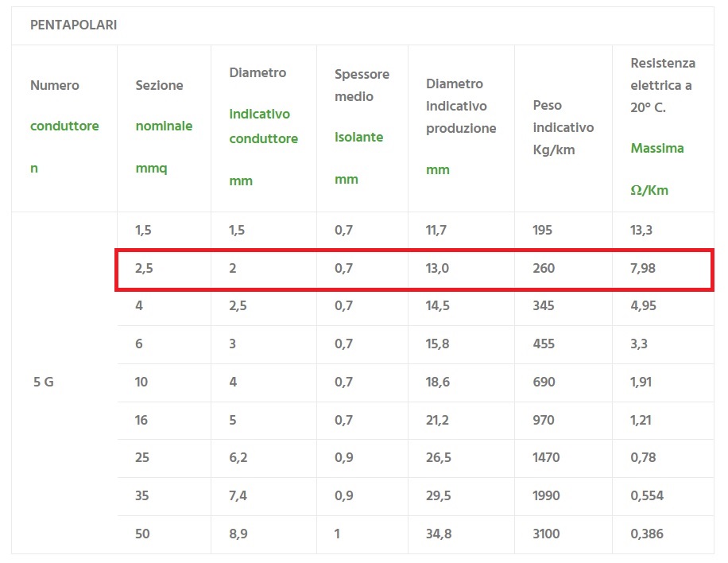Click the "Resistenza elettrica a 20° C" header
This screenshot has width=728, height=563.
click(662, 85)
